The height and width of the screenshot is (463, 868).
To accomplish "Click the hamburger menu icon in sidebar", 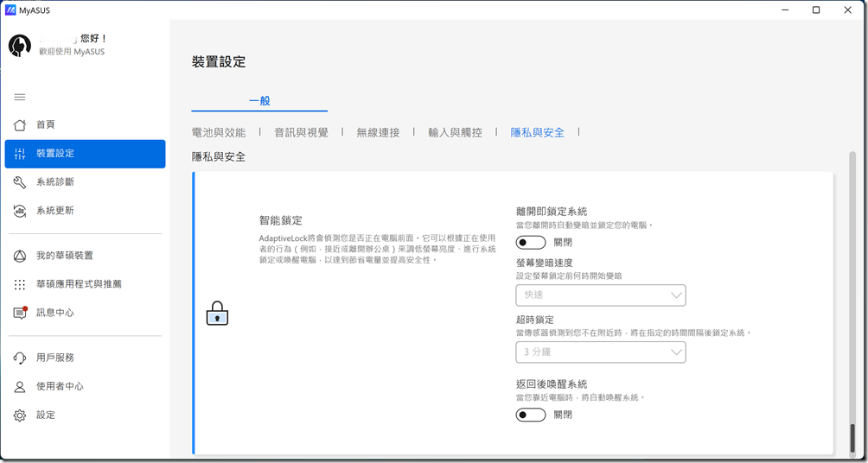I will point(20,97).
